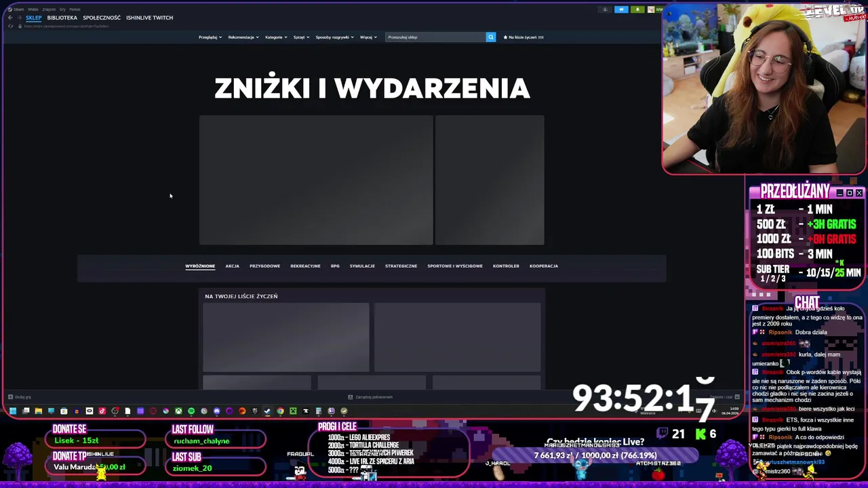This screenshot has height=488, width=868.
Task: Click the wishlist star icon
Action: pos(505,37)
